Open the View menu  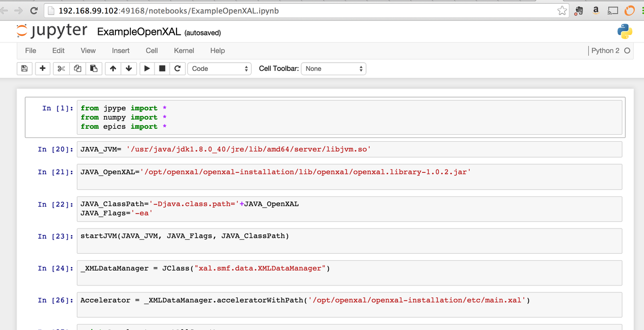click(x=88, y=50)
